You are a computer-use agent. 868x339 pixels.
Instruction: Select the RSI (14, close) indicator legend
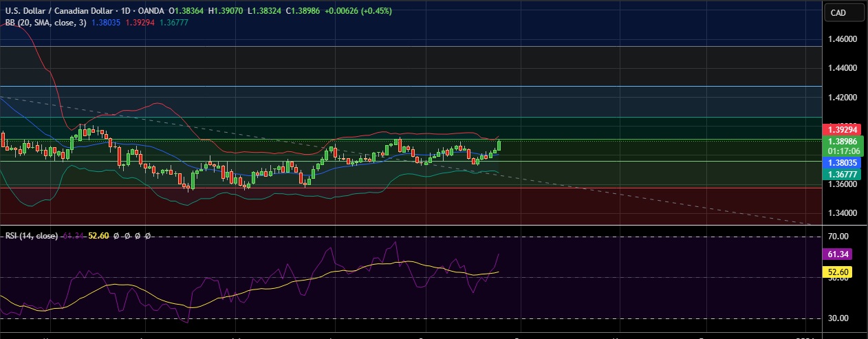click(32, 236)
